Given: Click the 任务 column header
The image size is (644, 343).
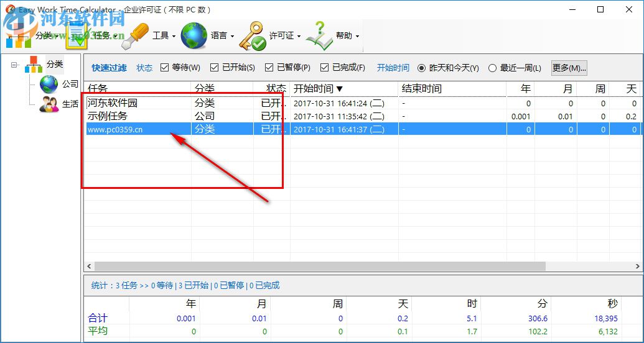Looking at the screenshot, I should pos(138,89).
